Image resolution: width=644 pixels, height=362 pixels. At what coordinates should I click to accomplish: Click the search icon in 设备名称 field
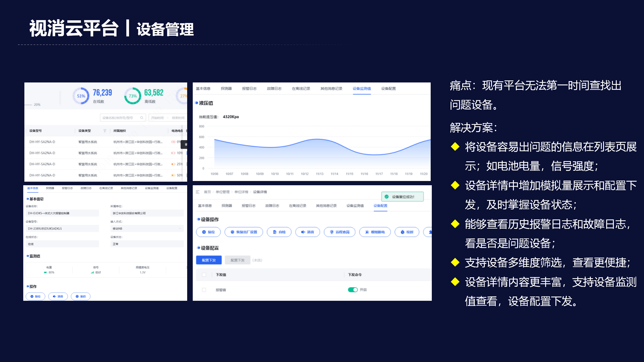142,118
